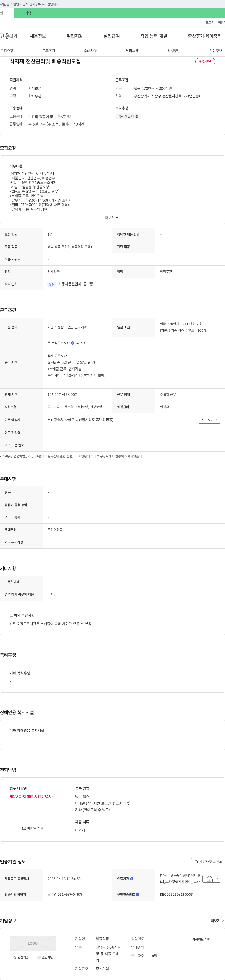Click the 송은영(051-647-0457) contact text
The image size is (225, 980).
65,895
